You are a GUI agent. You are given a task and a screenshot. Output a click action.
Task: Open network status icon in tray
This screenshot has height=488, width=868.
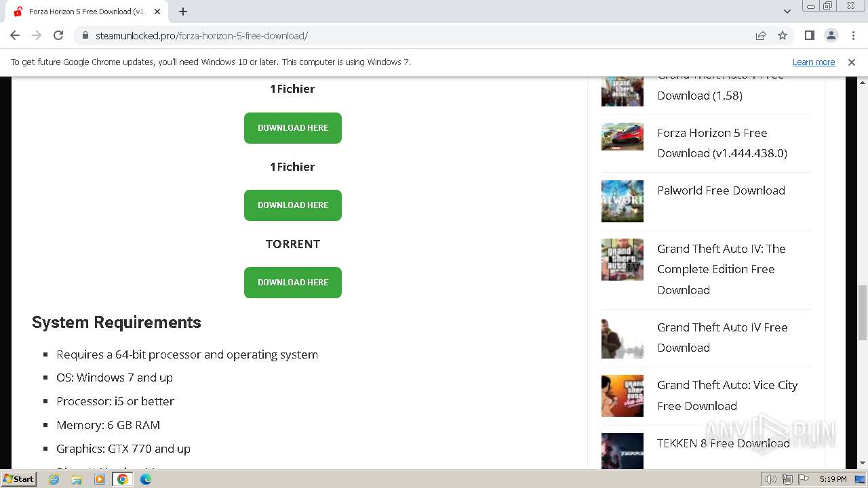[x=787, y=479]
